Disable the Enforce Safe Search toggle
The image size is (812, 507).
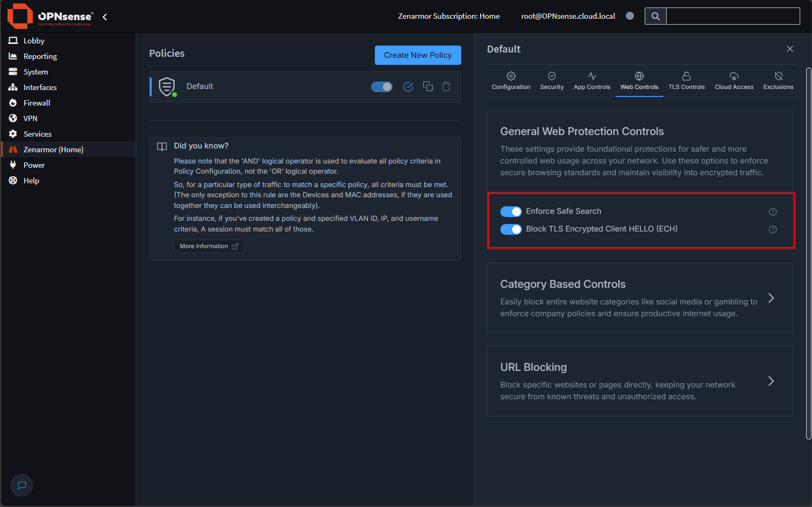click(511, 211)
